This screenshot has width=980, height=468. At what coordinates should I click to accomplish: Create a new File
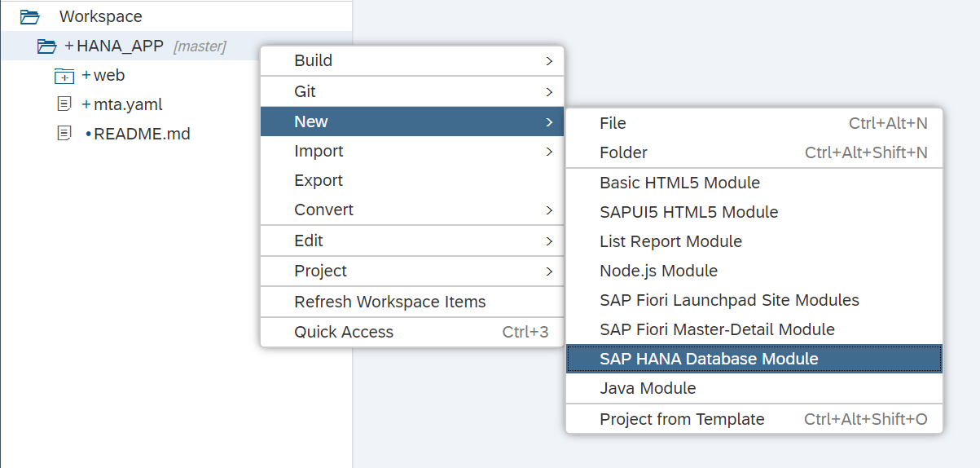(754, 123)
